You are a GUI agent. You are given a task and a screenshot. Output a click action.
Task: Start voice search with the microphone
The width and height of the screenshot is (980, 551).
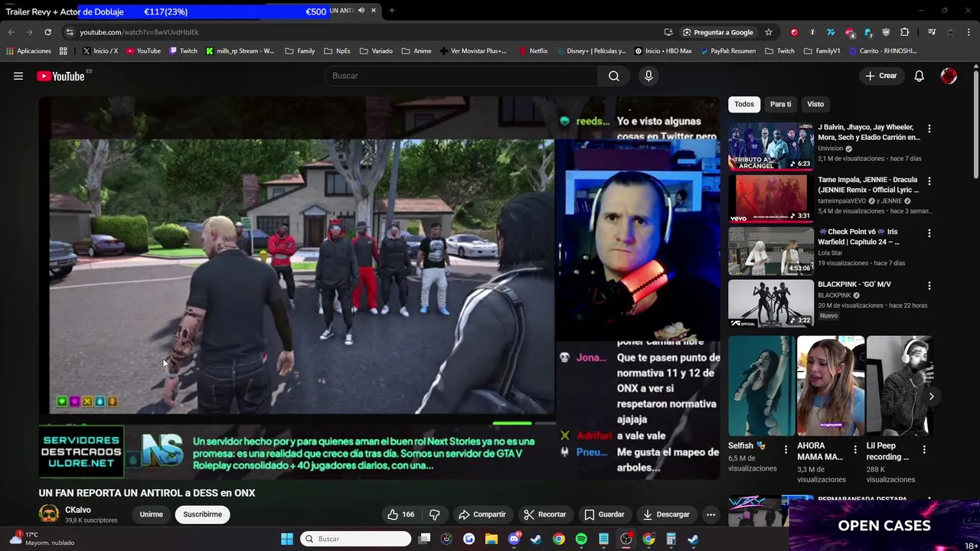[648, 76]
